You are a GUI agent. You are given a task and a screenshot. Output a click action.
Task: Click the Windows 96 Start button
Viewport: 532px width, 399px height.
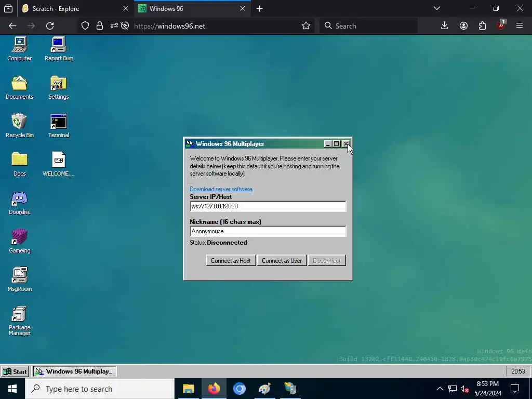[x=15, y=371]
